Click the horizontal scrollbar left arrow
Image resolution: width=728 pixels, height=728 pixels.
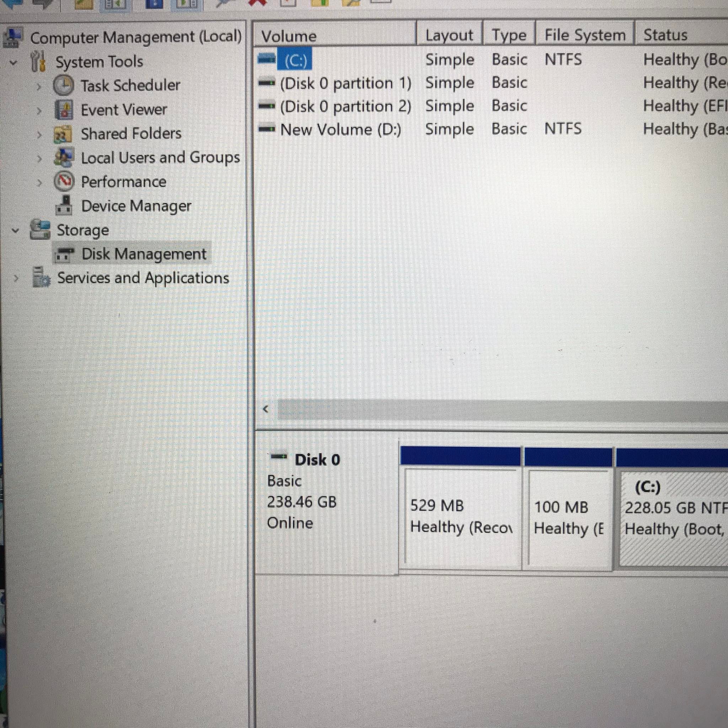pyautogui.click(x=266, y=409)
